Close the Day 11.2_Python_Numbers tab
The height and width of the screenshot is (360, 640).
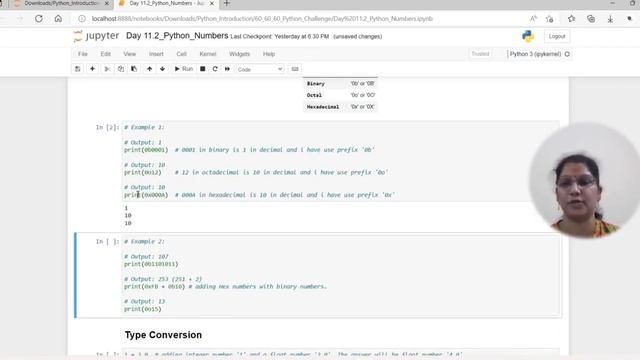point(212,4)
